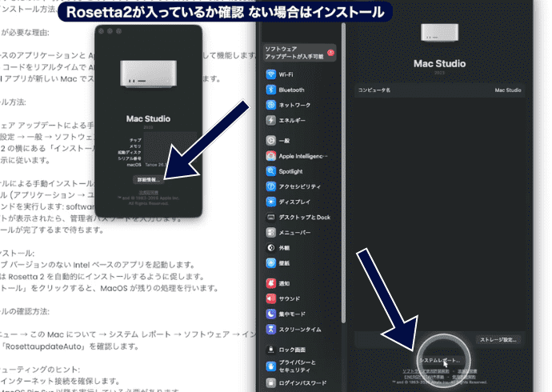552x392 pixels.
Task: Click the sidebar vertical scrollbar
Action: (x=345, y=160)
